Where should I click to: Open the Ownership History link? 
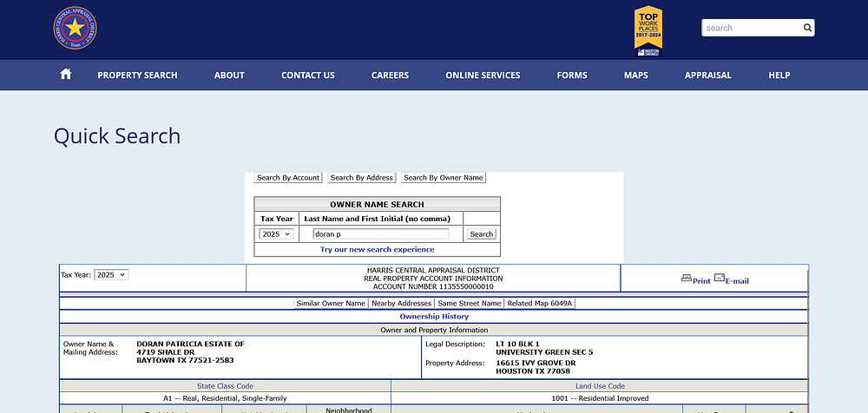coord(434,317)
